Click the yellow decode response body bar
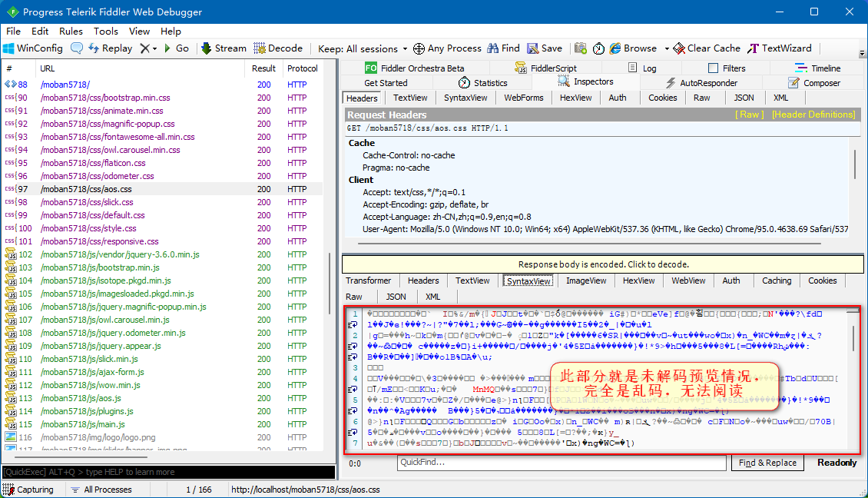 [603, 264]
